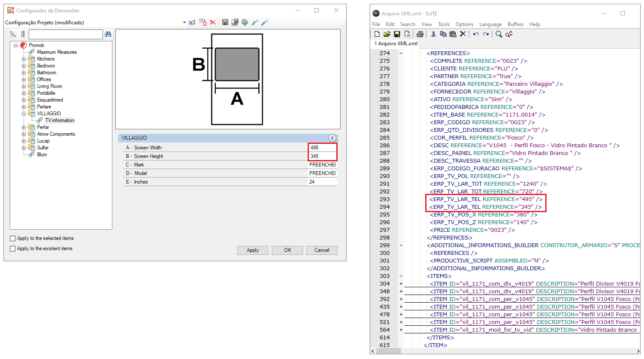Click the red X delete configuration icon
Viewport: 644px width, 359px height.
click(x=213, y=22)
